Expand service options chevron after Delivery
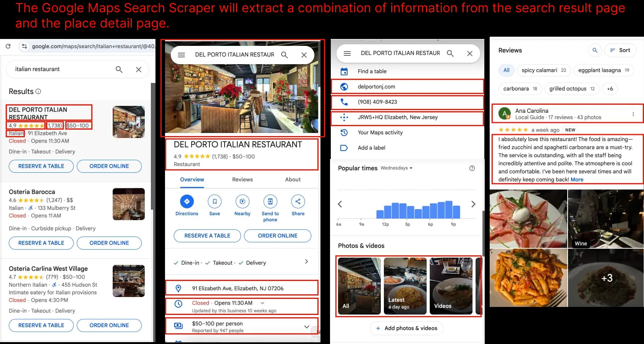644x344 pixels. [x=306, y=261]
